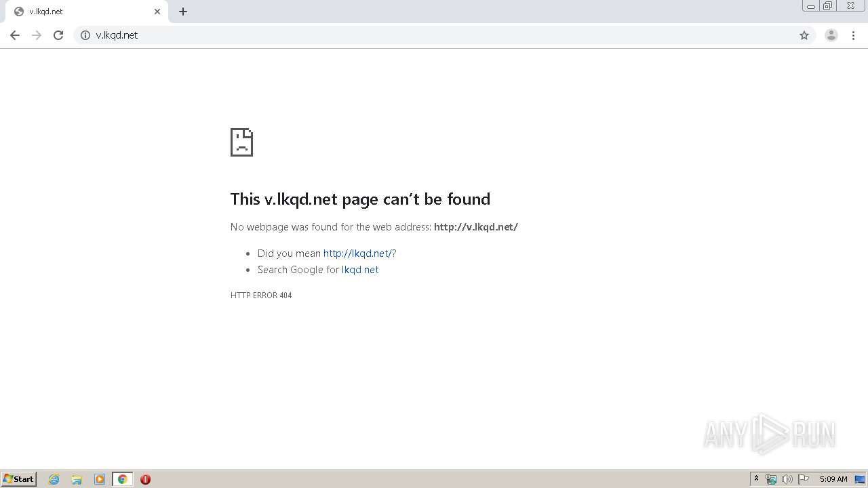This screenshot has height=488, width=868.
Task: Click the sad page error icon
Action: tap(241, 142)
